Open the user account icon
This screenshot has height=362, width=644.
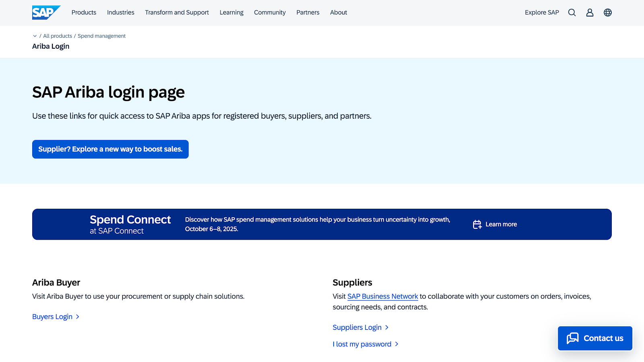590,12
